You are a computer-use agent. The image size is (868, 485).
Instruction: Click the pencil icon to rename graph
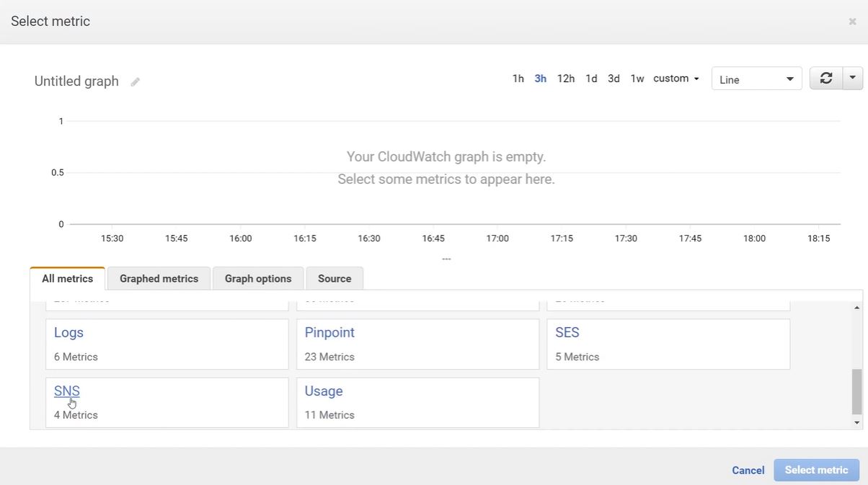pyautogui.click(x=135, y=82)
